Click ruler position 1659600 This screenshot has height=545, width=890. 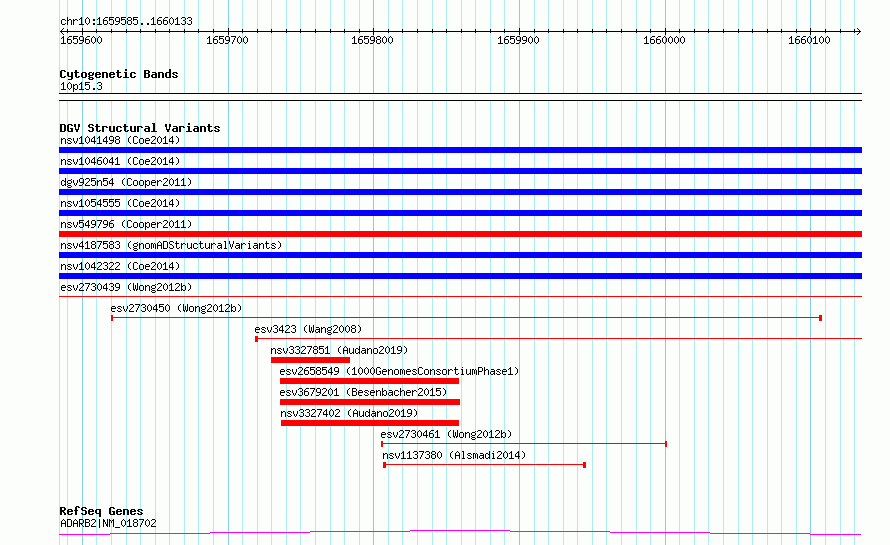click(81, 40)
